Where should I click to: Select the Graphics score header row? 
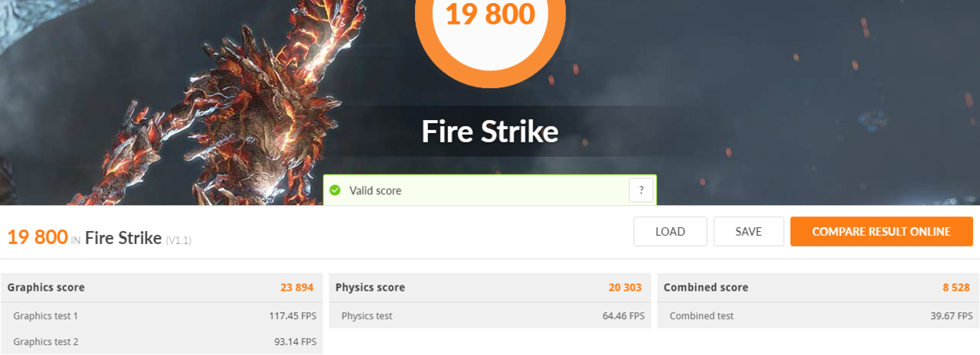coord(162,288)
